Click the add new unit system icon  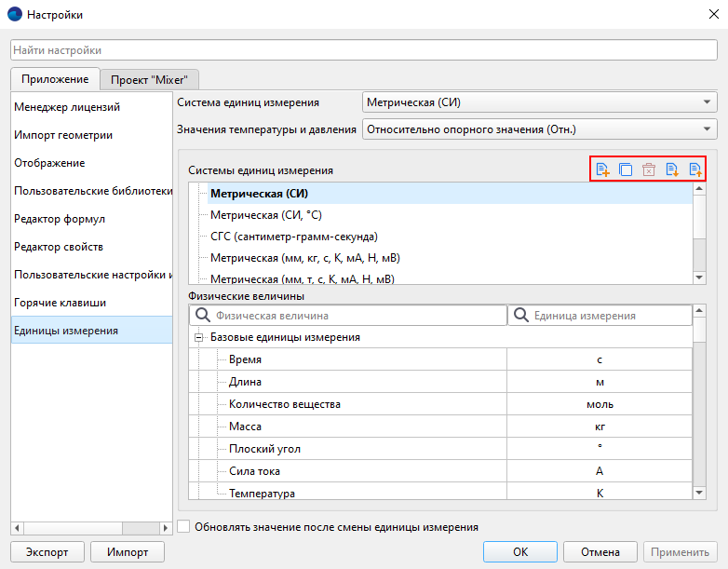coord(602,169)
